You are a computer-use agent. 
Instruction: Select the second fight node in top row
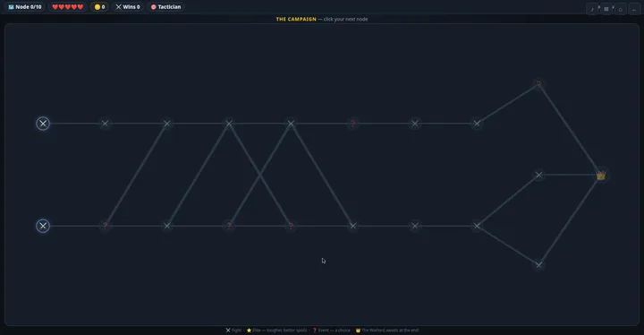(106, 124)
